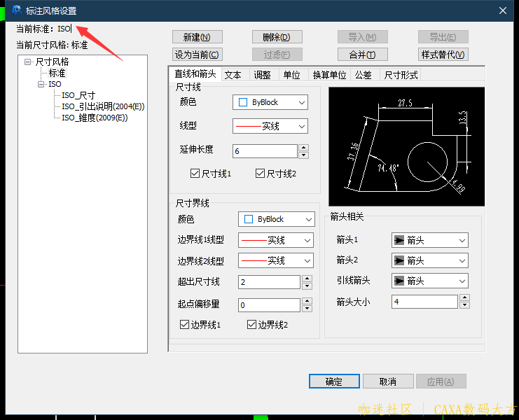Open the 尺寸线 线型 dropdown
Screen dimensions: 519x420
pos(302,126)
